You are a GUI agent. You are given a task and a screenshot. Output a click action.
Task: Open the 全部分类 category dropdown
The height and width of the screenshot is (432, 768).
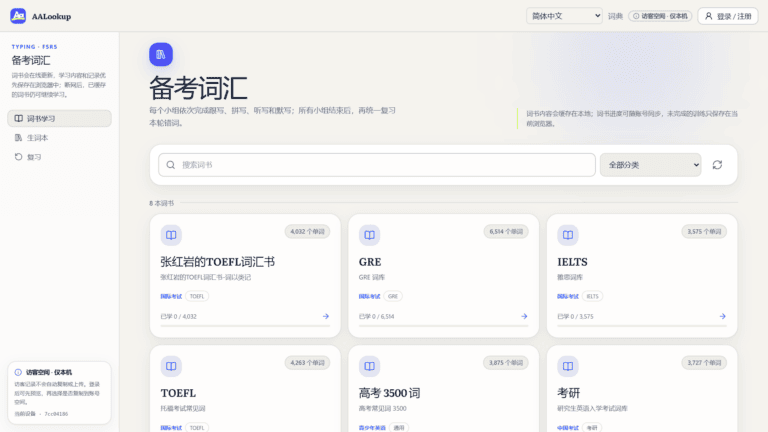[x=650, y=165]
